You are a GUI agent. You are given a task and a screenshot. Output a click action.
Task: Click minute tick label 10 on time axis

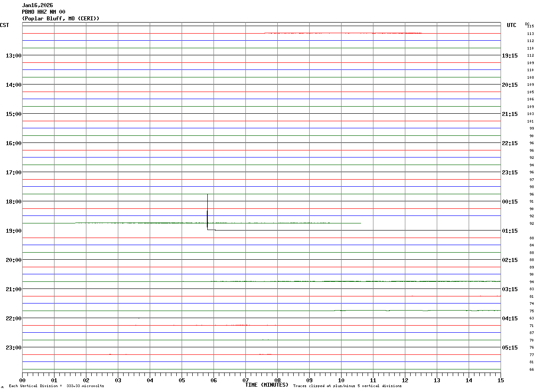point(341,380)
